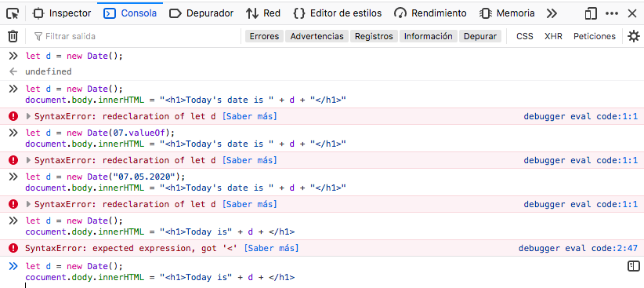Open the Inspector tab
Image resolution: width=644 pixels, height=288 pixels.
click(x=62, y=13)
